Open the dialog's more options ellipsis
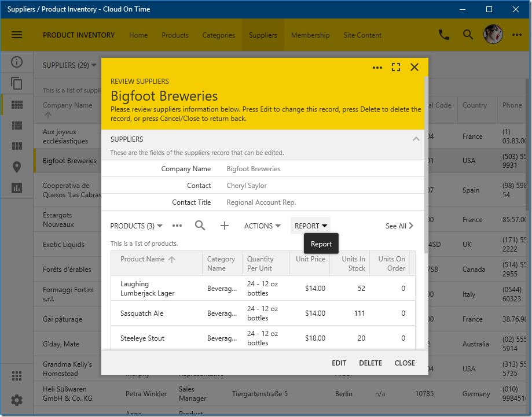The image size is (532, 417). pyautogui.click(x=377, y=68)
